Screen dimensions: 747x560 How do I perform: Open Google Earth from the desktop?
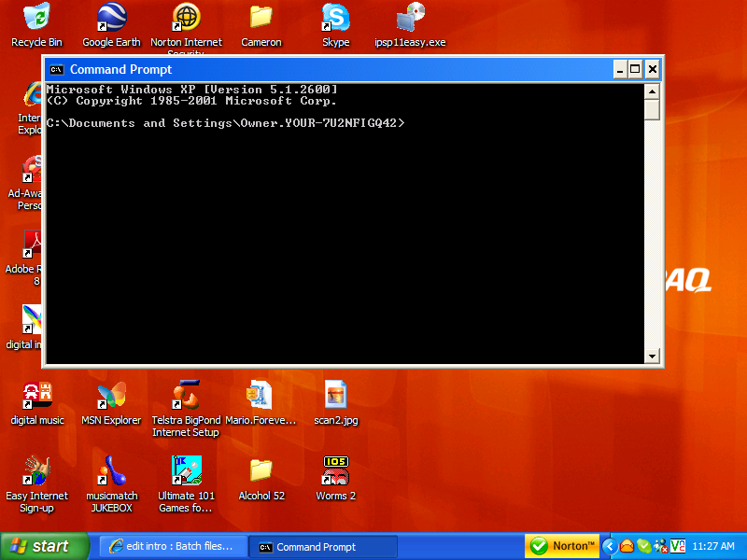(111, 19)
